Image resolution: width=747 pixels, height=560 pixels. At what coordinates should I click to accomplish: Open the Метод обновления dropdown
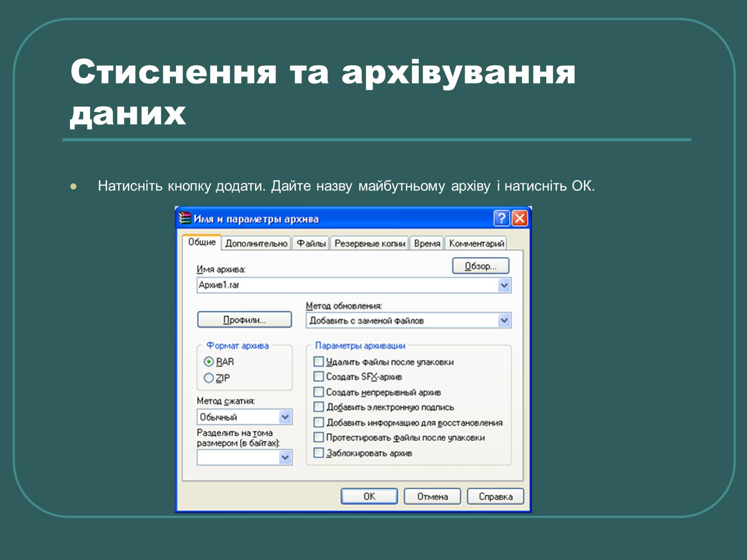(409, 321)
